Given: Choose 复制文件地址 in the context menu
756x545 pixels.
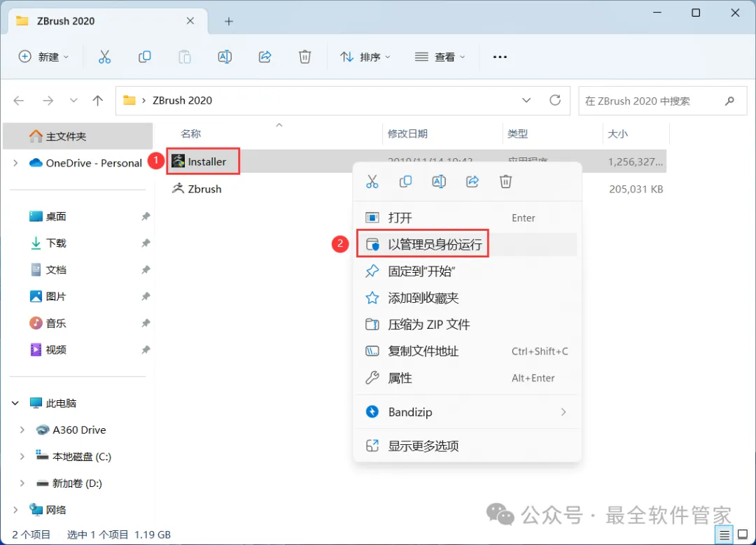Looking at the screenshot, I should point(467,351).
